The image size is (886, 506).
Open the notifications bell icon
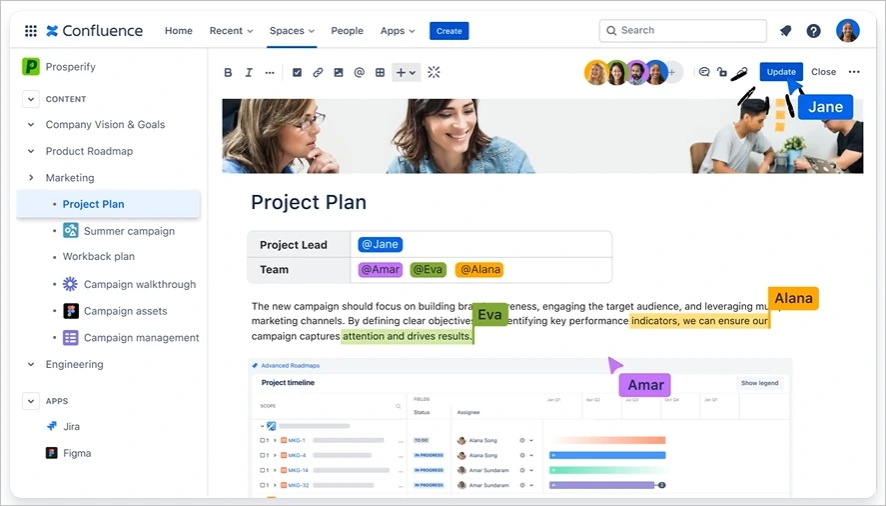pos(785,31)
